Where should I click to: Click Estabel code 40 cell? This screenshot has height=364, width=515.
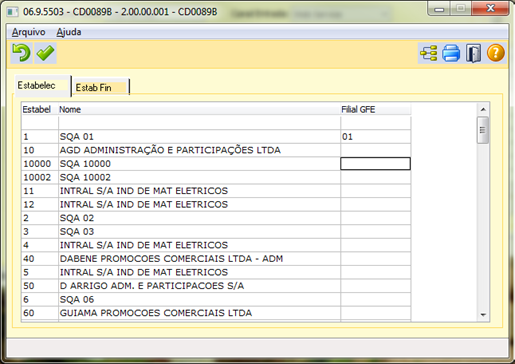(x=40, y=259)
